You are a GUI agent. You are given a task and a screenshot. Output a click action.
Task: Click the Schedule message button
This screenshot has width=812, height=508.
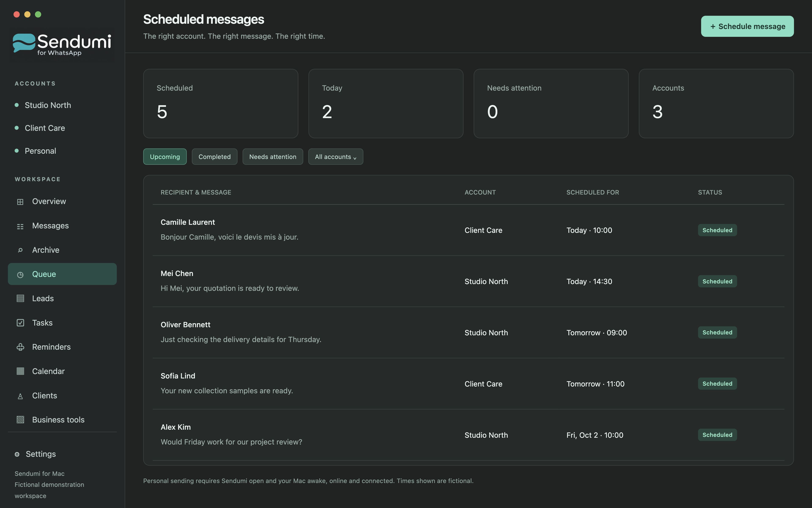747,26
